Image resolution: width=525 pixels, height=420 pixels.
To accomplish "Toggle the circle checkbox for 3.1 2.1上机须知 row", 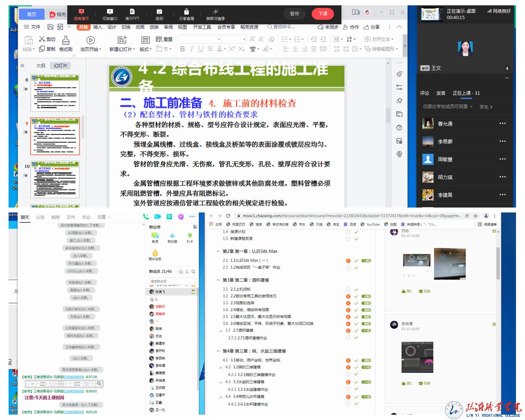I will (348, 289).
